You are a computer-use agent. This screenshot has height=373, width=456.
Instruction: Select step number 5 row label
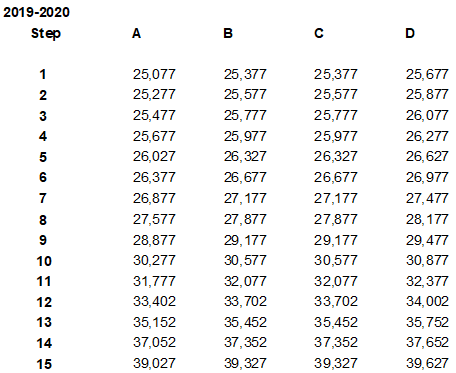tap(43, 157)
